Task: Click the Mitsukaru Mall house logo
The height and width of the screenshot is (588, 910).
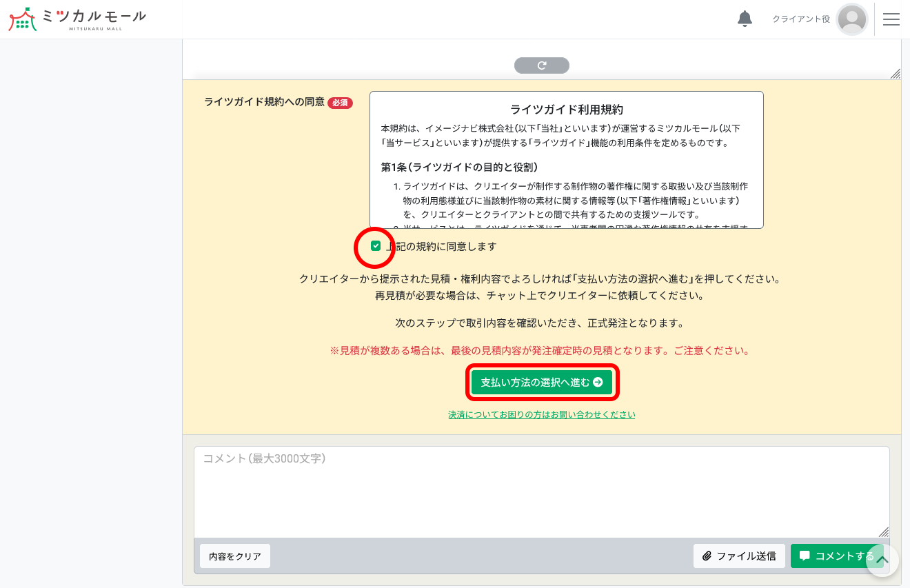Action: [23, 19]
